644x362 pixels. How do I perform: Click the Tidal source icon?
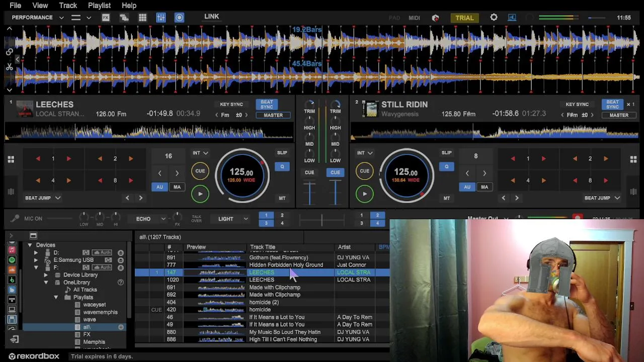click(12, 300)
